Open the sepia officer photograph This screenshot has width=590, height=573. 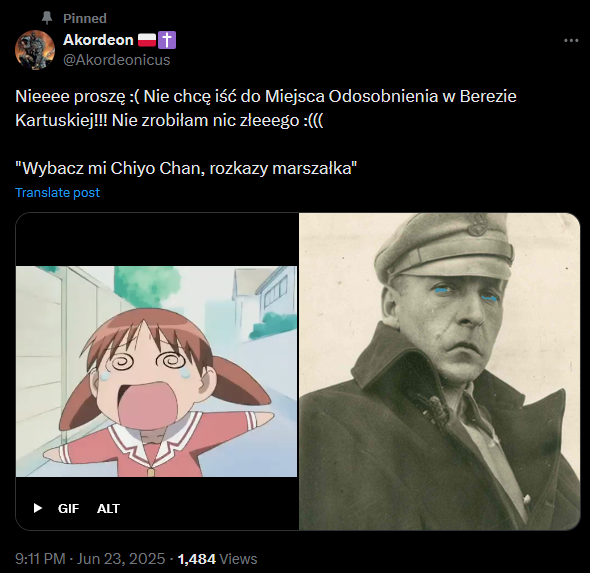[x=439, y=371]
